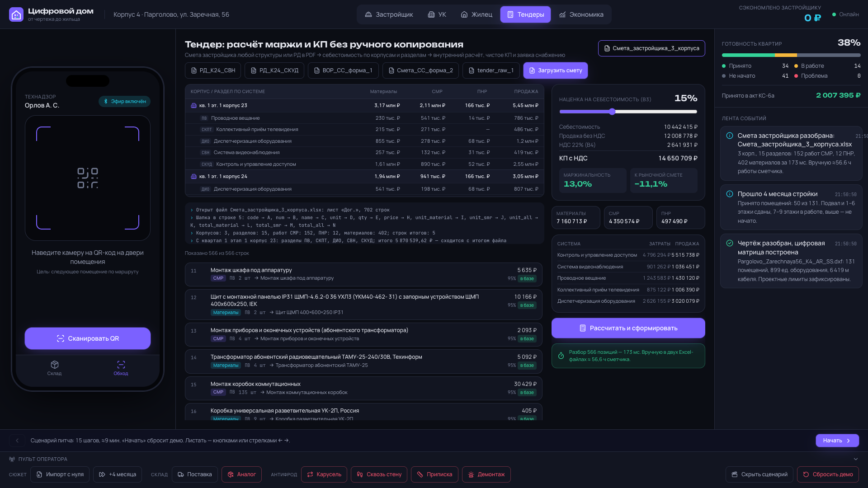Choose the РД_К24_СКУД file chip
Image resolution: width=868 pixels, height=488 pixels.
[274, 70]
